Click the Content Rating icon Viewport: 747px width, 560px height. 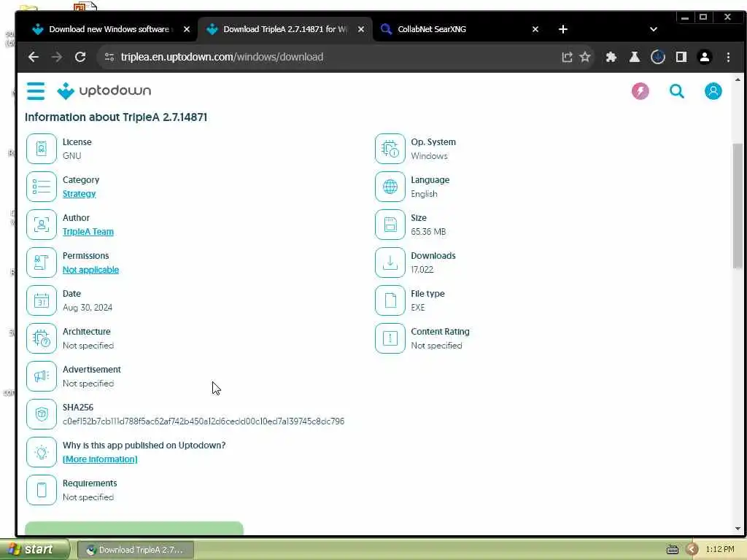pos(390,338)
